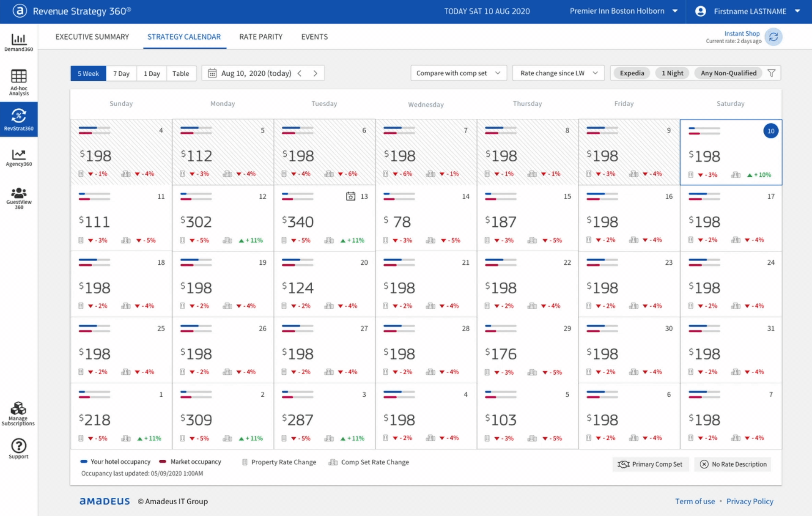Open Privacy Policy link
Image resolution: width=812 pixels, height=516 pixels.
pos(749,501)
